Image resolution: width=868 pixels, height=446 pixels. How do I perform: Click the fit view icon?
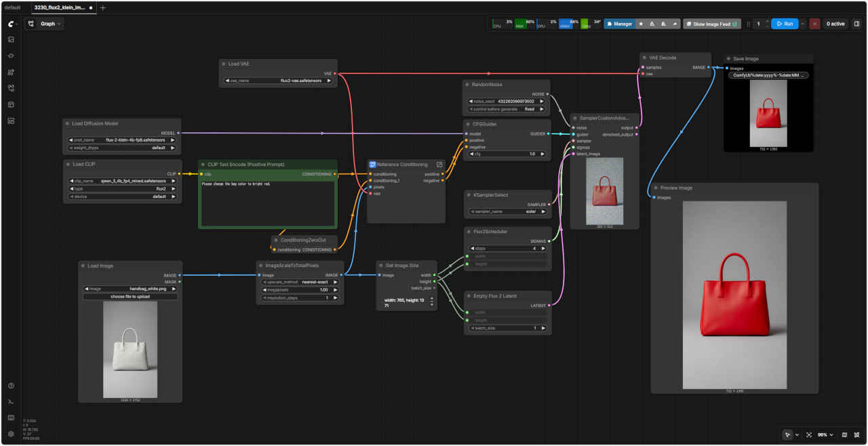(809, 434)
